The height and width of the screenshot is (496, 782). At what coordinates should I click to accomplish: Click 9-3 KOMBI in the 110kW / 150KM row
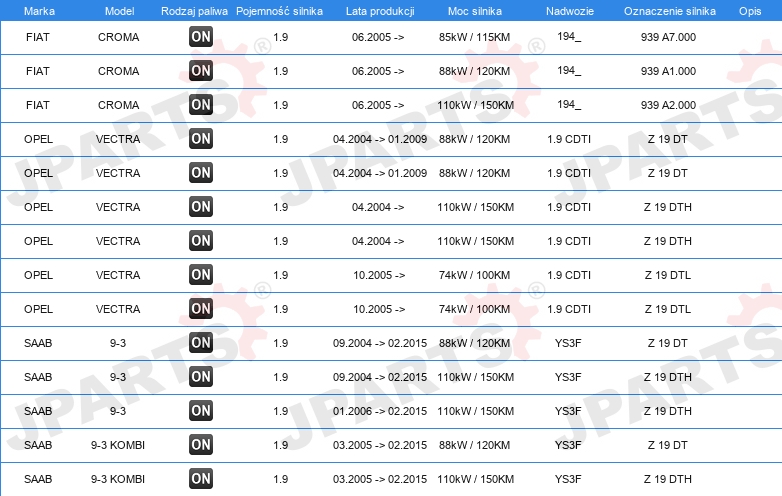click(118, 479)
